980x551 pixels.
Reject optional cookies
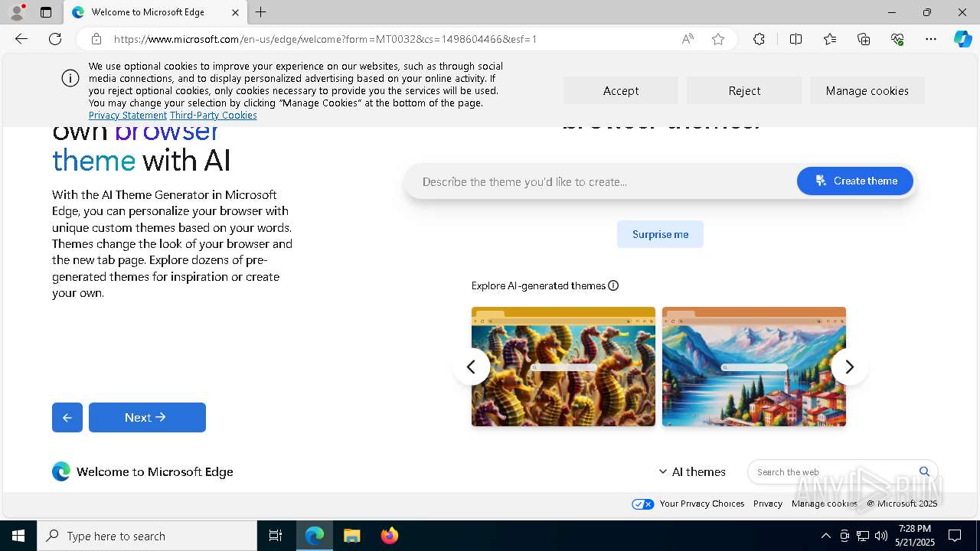(x=744, y=90)
